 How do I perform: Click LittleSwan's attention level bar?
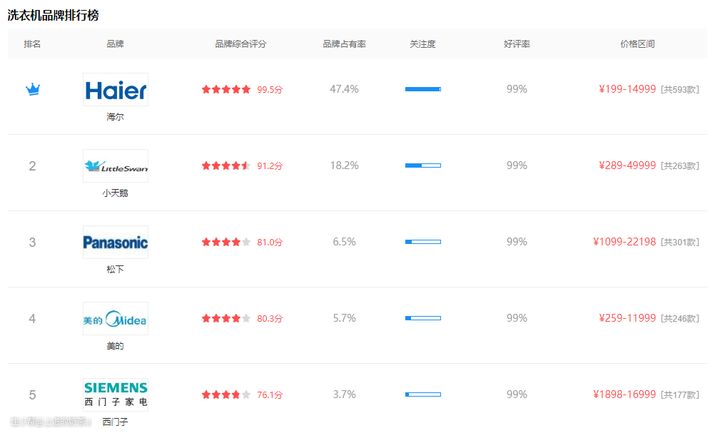click(x=423, y=165)
